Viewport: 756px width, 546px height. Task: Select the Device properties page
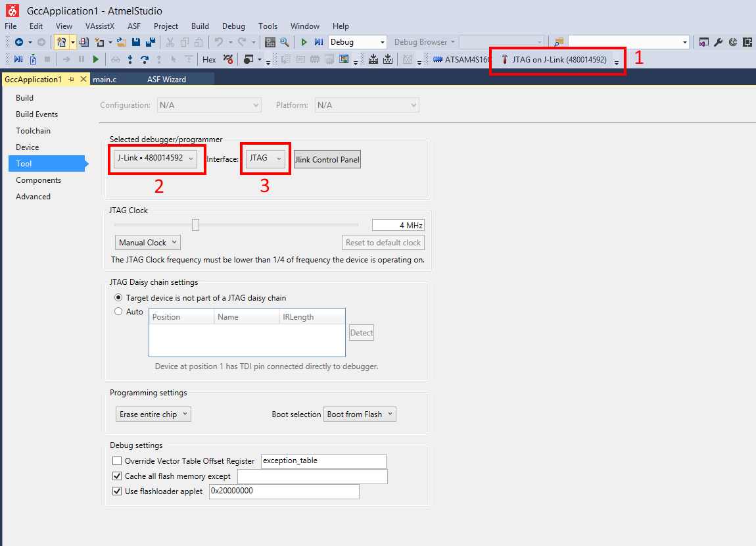27,147
